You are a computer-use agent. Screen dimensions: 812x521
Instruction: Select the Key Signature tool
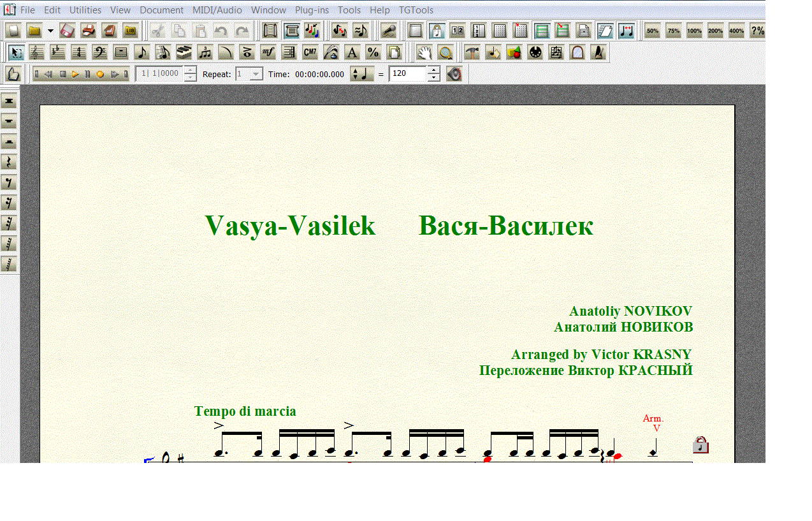[x=58, y=52]
